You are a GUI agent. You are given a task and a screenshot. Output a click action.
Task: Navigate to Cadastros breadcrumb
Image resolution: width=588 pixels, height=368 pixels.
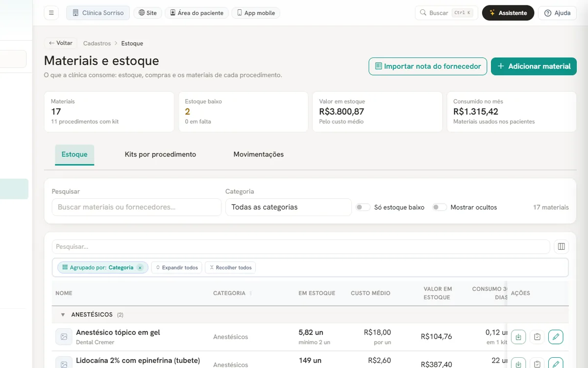click(97, 43)
